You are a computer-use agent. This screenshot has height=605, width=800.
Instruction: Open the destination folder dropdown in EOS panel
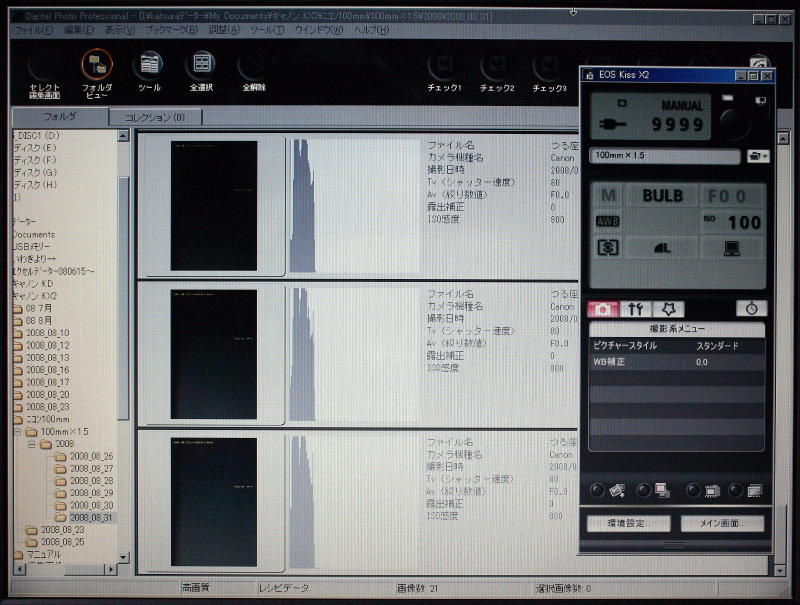(x=758, y=156)
